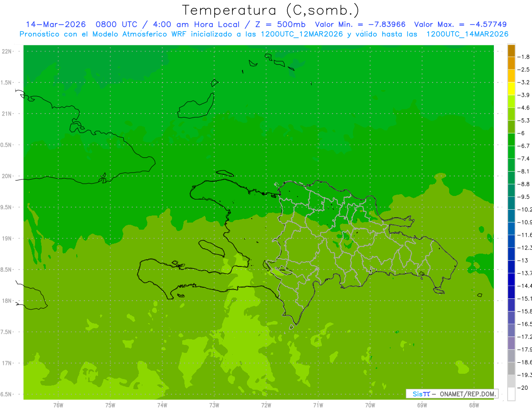Click the "-3.9" colorbar label
532x411 pixels.
click(524, 95)
